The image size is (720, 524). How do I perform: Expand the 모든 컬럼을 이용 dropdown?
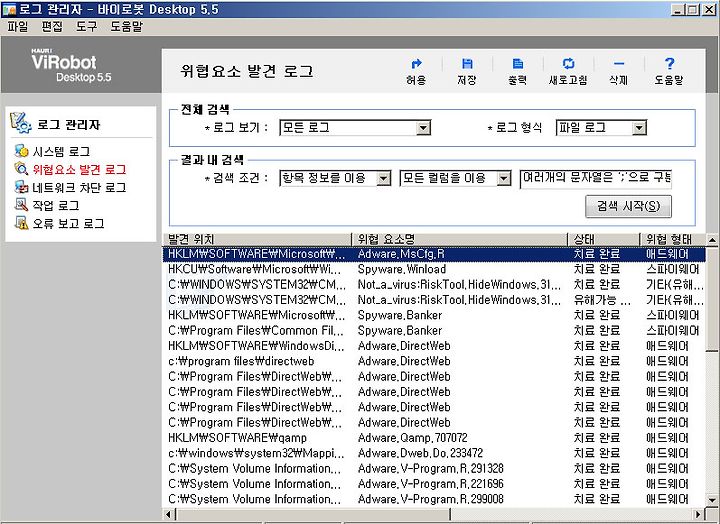tap(504, 178)
